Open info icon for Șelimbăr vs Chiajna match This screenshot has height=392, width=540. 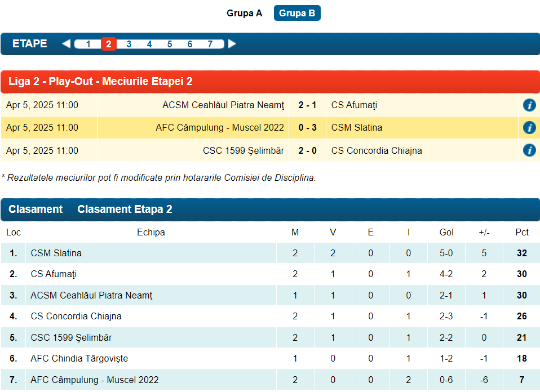(529, 150)
